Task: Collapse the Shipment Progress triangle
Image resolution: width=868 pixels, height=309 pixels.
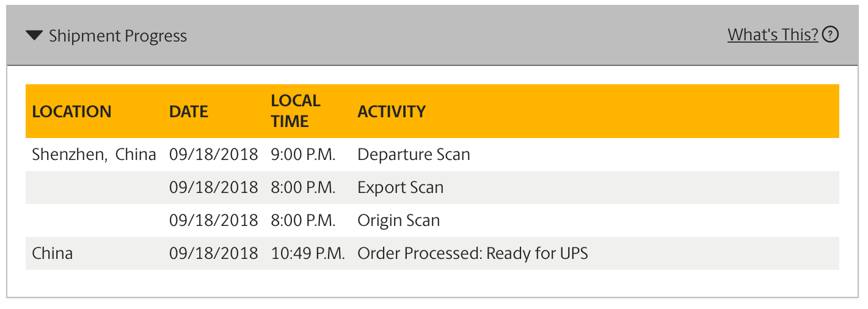Action: point(34,36)
